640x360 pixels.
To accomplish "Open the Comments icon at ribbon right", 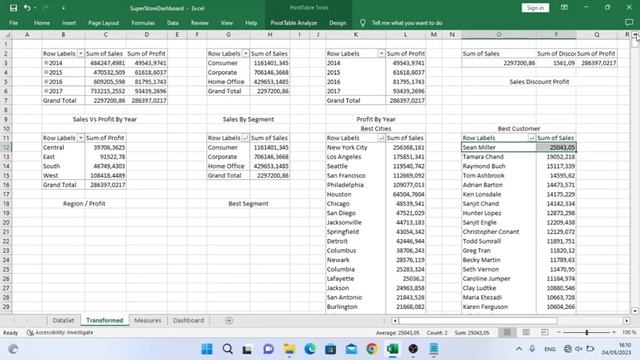I will click(629, 22).
